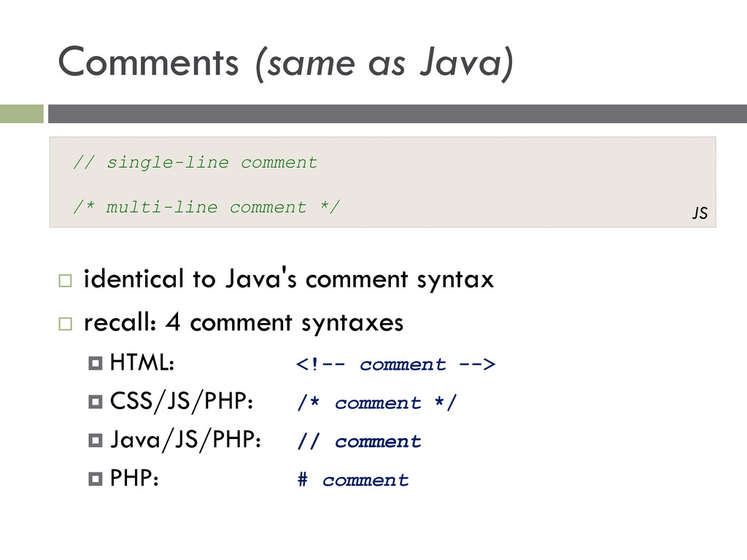Screen dimensions: 747x560
Task: Click the bullet icon next to PHP:
Action: pos(96,478)
